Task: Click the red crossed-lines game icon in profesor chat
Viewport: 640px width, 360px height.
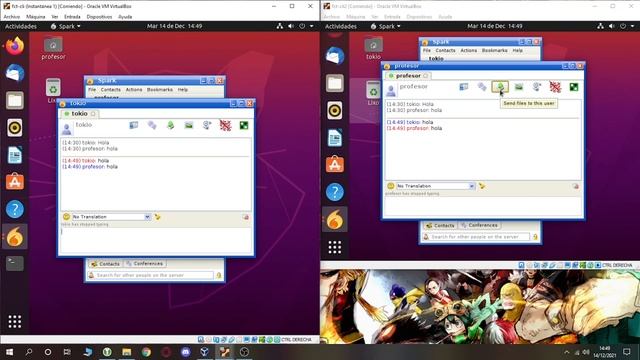Action: click(x=555, y=87)
